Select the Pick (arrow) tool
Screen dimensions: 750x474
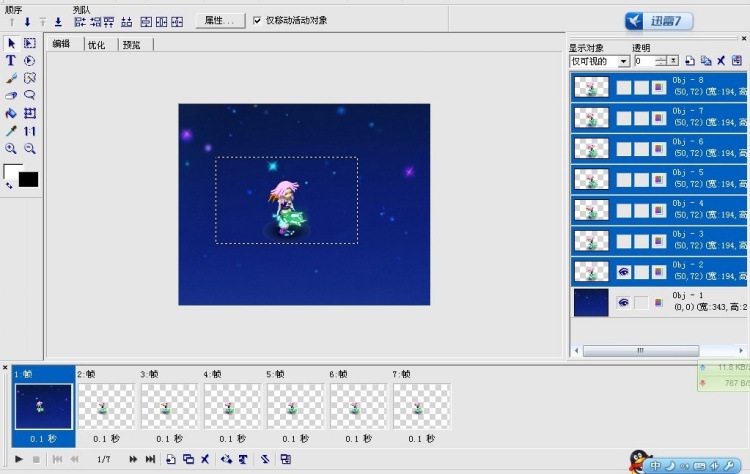click(x=11, y=44)
